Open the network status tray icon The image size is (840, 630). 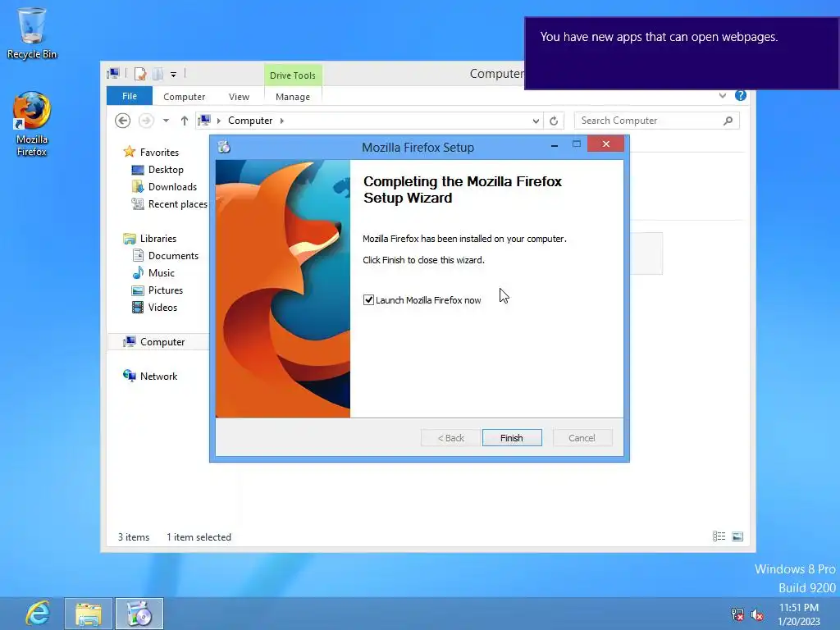tap(737, 614)
